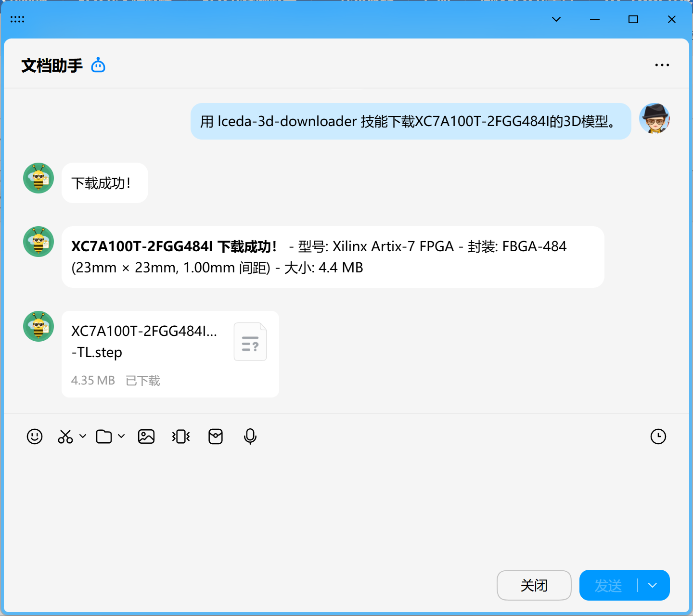Image resolution: width=693 pixels, height=616 pixels.
Task: Click the grid handle in the title bar
Action: [x=17, y=19]
